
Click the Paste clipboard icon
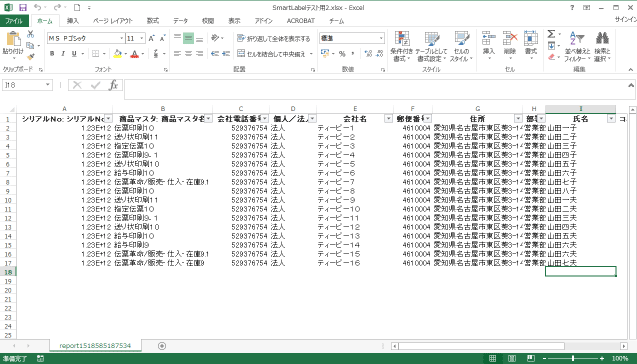[13, 39]
